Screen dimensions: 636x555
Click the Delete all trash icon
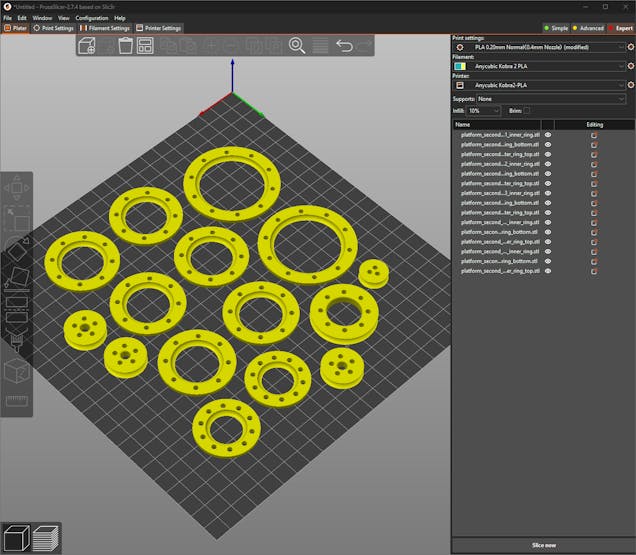point(126,46)
